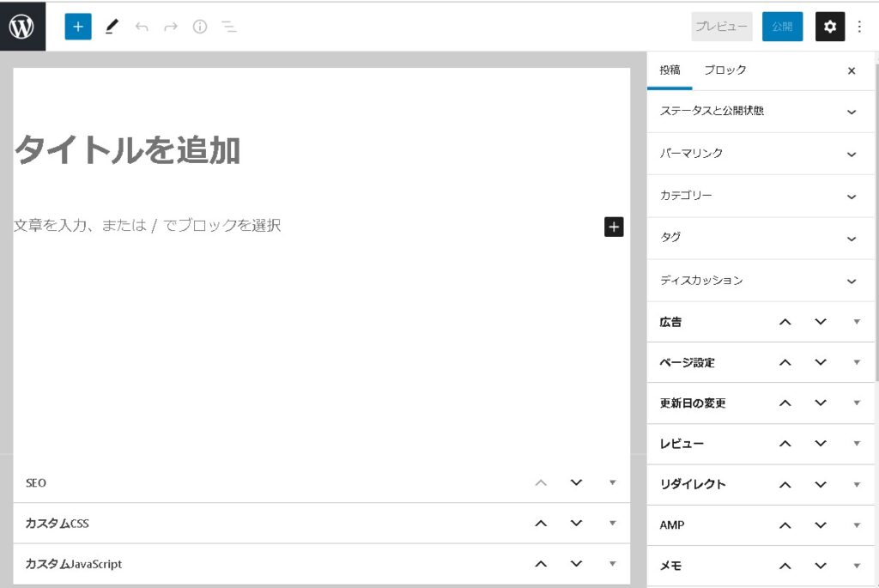The width and height of the screenshot is (879, 588).
Task: Expand the ディスカッション section
Action: (x=851, y=281)
